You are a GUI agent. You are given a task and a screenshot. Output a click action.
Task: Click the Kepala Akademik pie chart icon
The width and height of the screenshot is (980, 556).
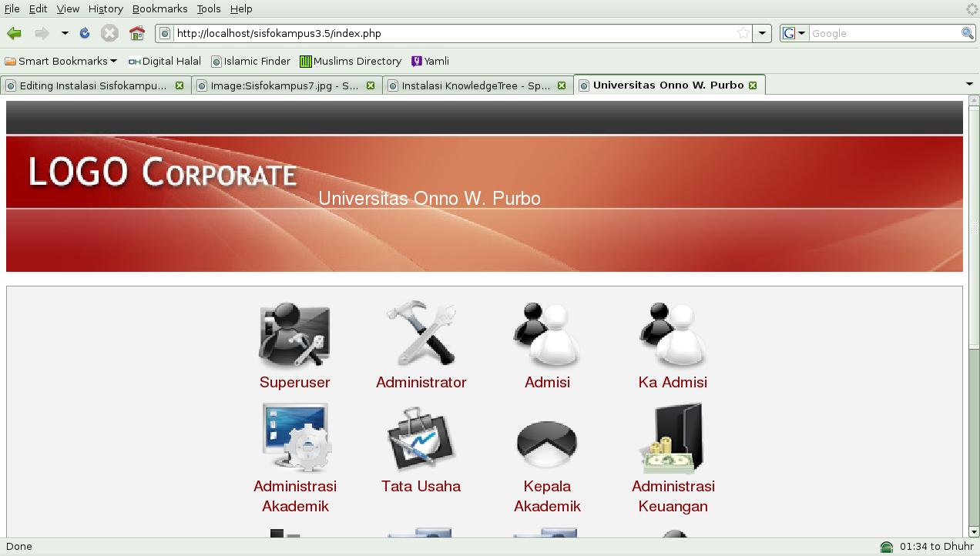(x=547, y=443)
